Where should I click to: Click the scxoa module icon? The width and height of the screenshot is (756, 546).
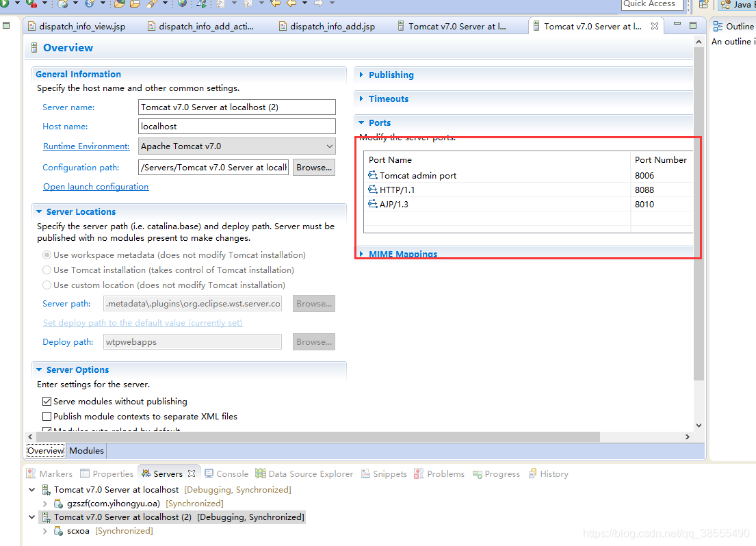point(58,531)
